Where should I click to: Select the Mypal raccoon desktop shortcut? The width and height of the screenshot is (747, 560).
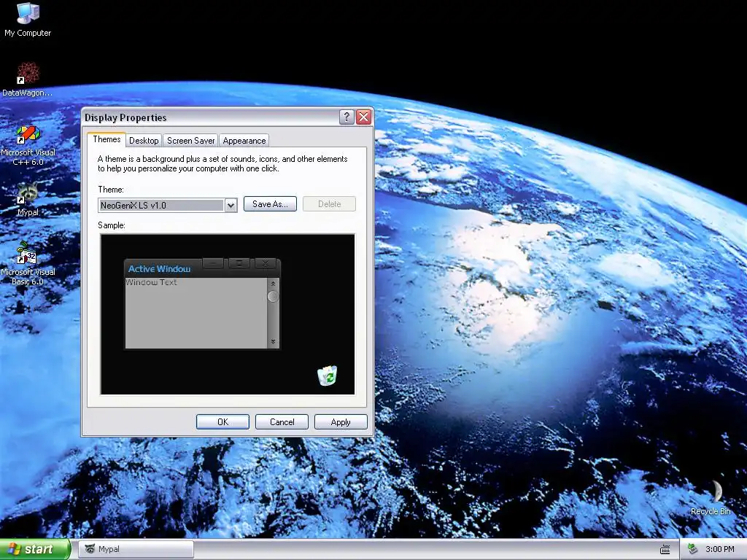(28, 199)
